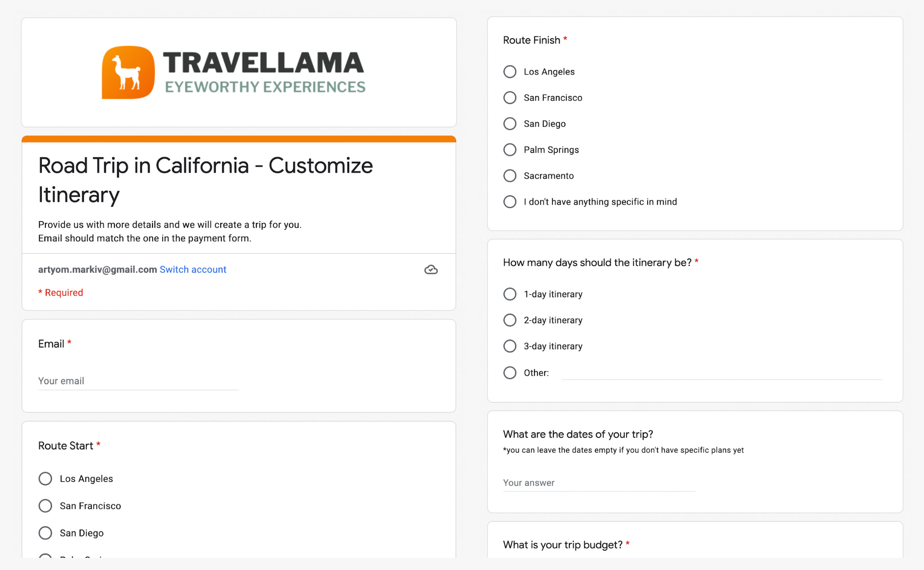This screenshot has height=570, width=924.
Task: Click the Switch account link
Action: (193, 270)
